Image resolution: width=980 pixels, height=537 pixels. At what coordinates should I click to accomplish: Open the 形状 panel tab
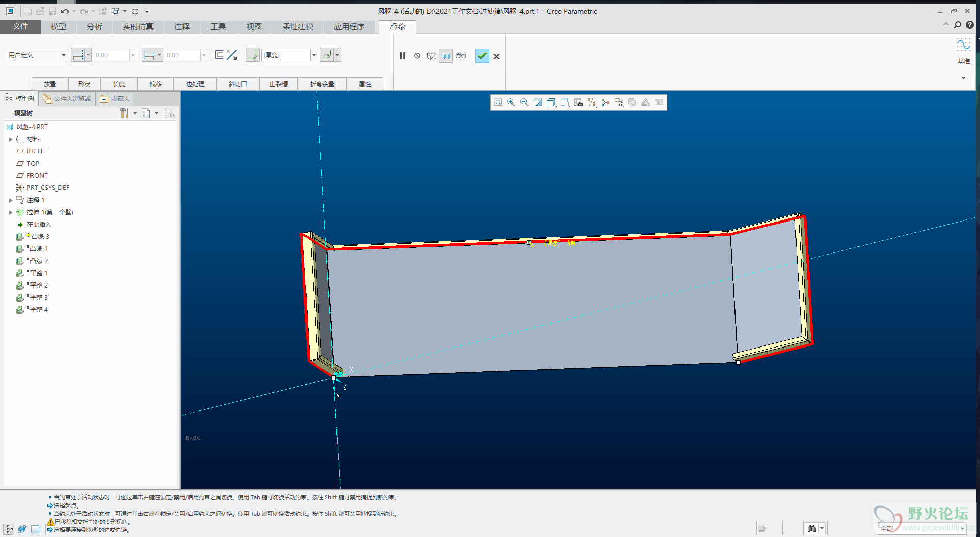84,84
